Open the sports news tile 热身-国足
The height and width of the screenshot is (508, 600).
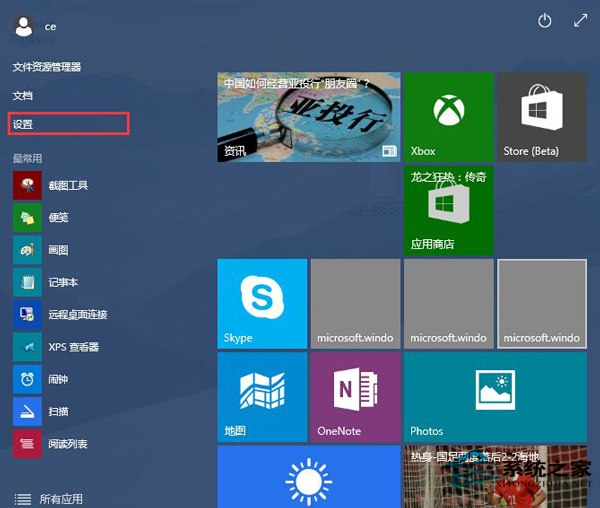[496, 477]
